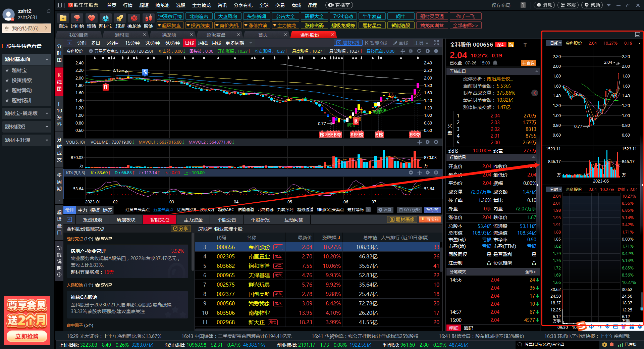The image size is (644, 349).
Task: Open the main chart settings gear
Action: coord(411,51)
